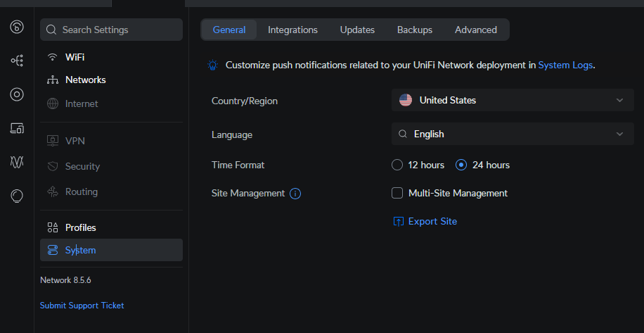The width and height of the screenshot is (644, 333).
Task: Open the Advanced tab
Action: (x=475, y=30)
